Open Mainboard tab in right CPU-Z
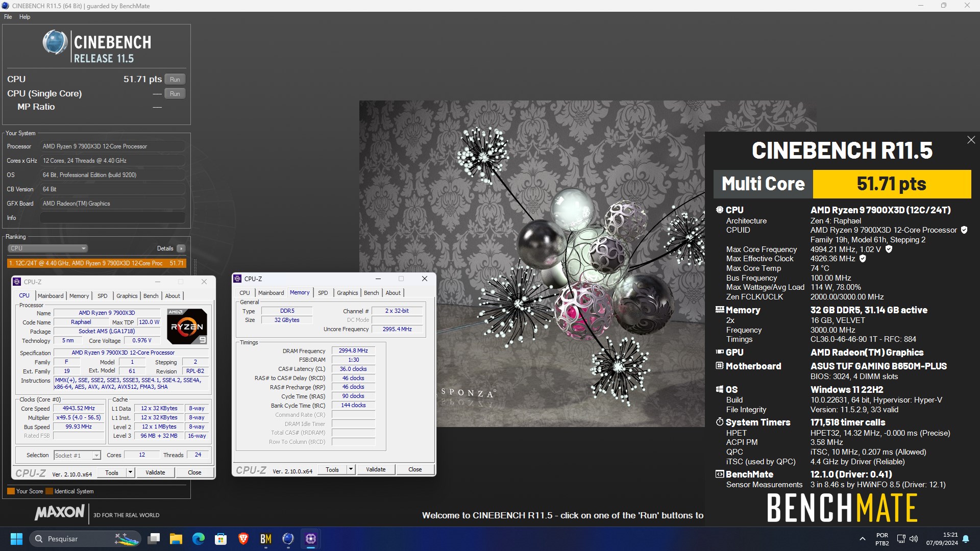Image resolution: width=980 pixels, height=551 pixels. click(271, 293)
